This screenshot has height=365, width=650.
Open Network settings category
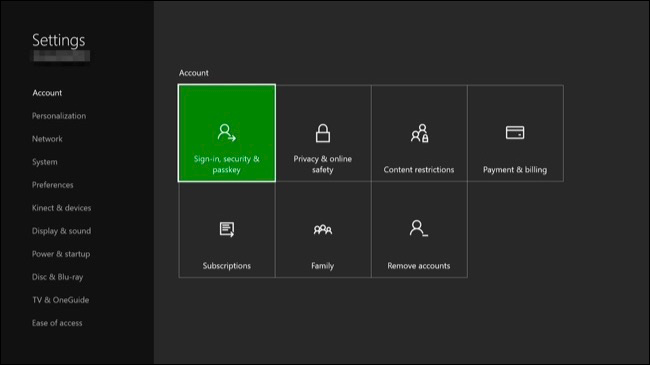[47, 139]
